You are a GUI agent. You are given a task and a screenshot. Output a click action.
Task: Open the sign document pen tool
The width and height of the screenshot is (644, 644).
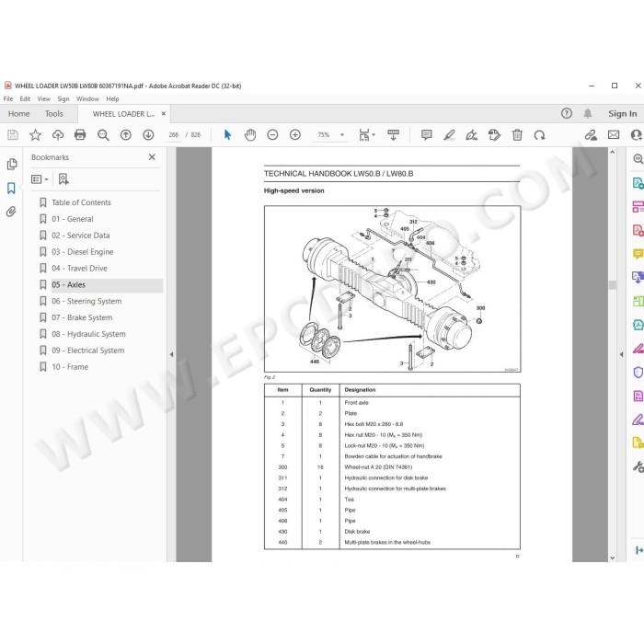(x=471, y=134)
